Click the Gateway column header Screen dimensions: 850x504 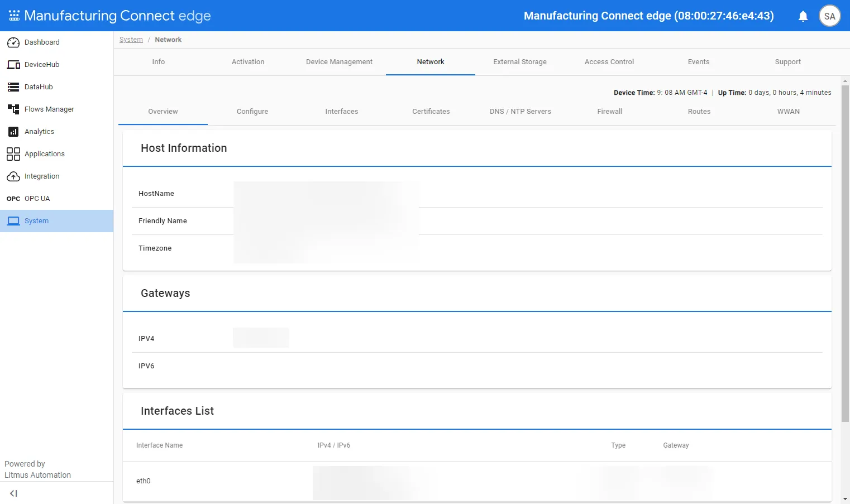(676, 445)
